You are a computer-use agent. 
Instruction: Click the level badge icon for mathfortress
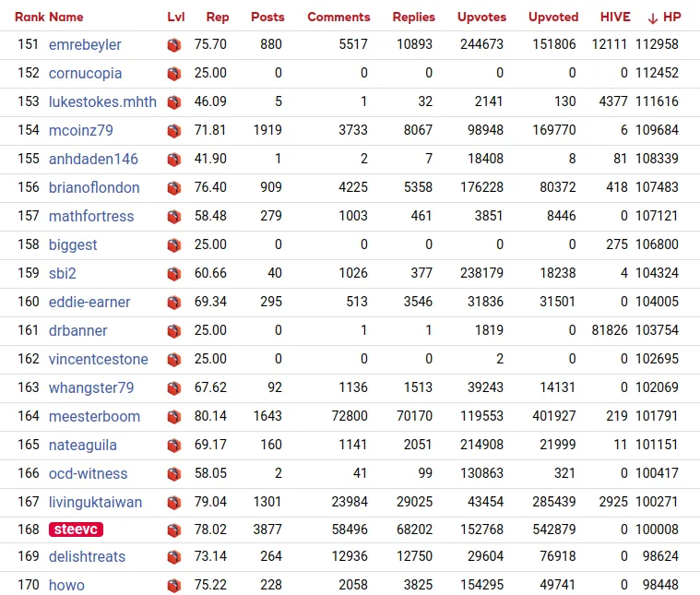coord(174,217)
